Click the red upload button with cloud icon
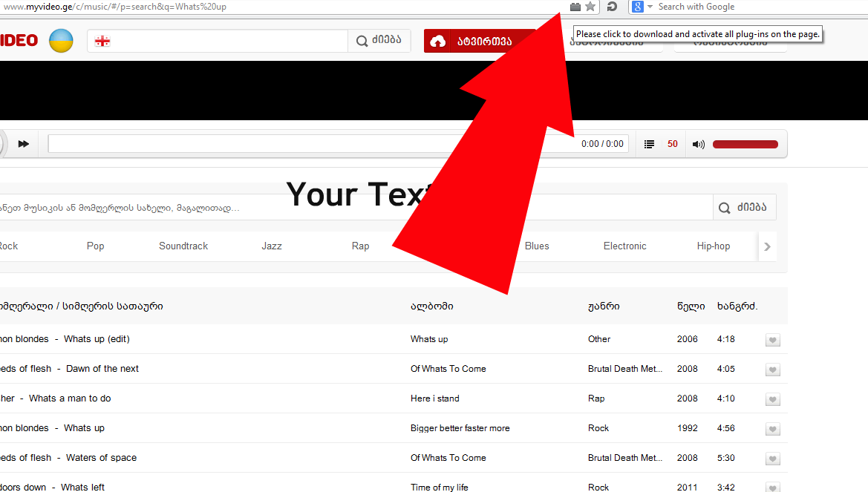Screen dimensions: 868x492 pyautogui.click(x=480, y=41)
